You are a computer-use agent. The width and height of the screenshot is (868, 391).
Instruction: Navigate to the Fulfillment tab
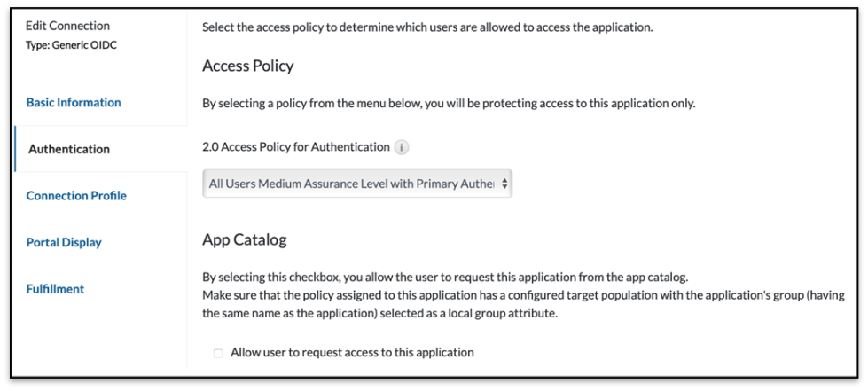[x=55, y=289]
